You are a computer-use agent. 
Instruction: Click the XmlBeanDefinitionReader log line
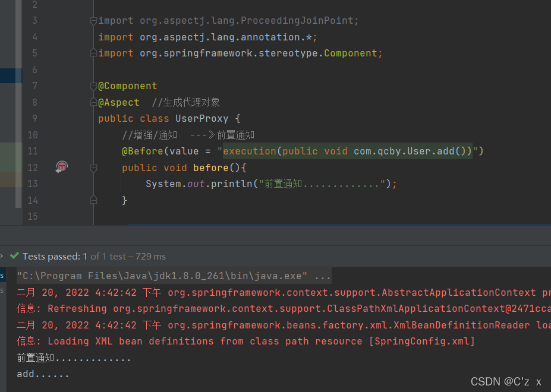click(x=284, y=325)
